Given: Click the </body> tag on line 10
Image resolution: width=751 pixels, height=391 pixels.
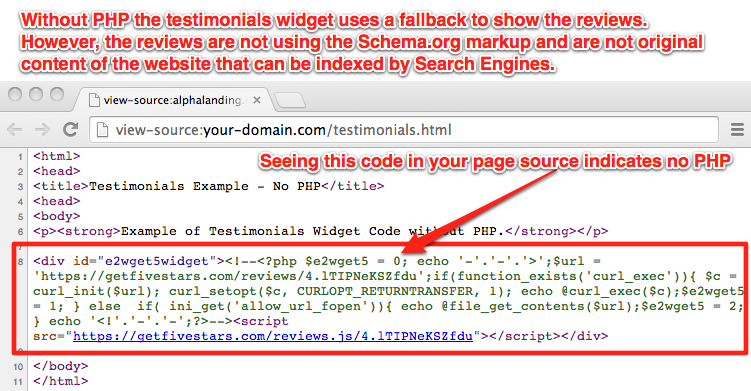Looking at the screenshot, I should click(x=61, y=366).
